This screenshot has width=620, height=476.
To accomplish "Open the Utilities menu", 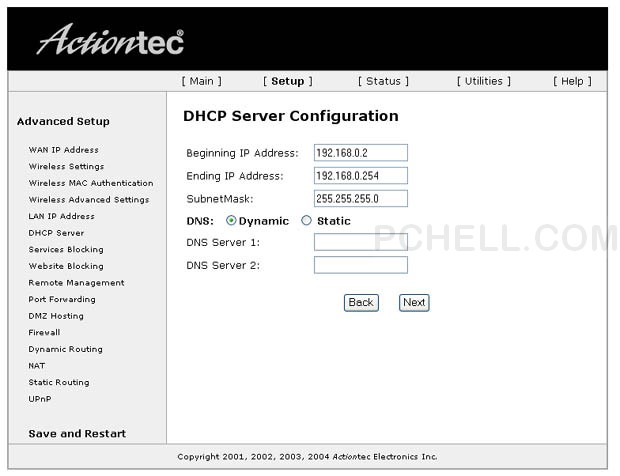I will 484,81.
